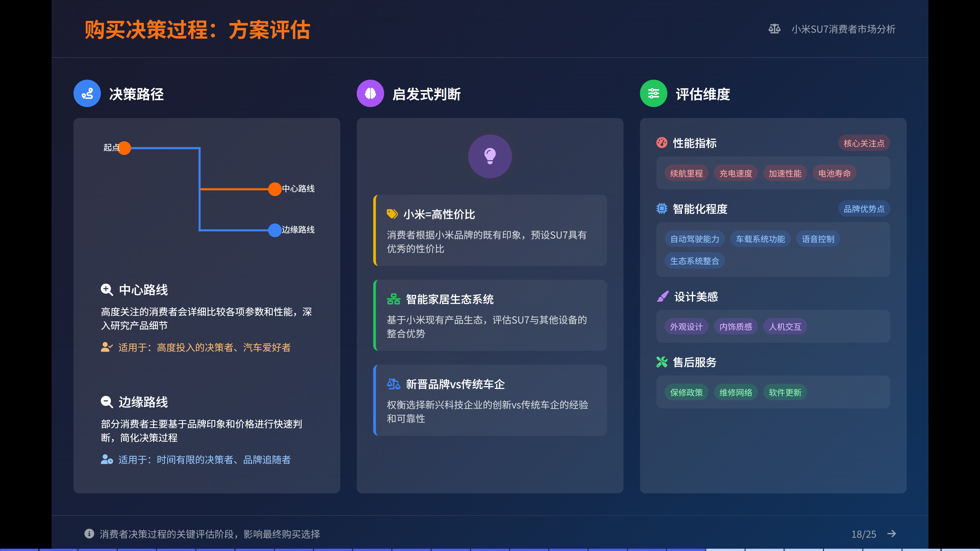Click the chip icon beside 智能化程度
980x551 pixels.
(x=661, y=208)
